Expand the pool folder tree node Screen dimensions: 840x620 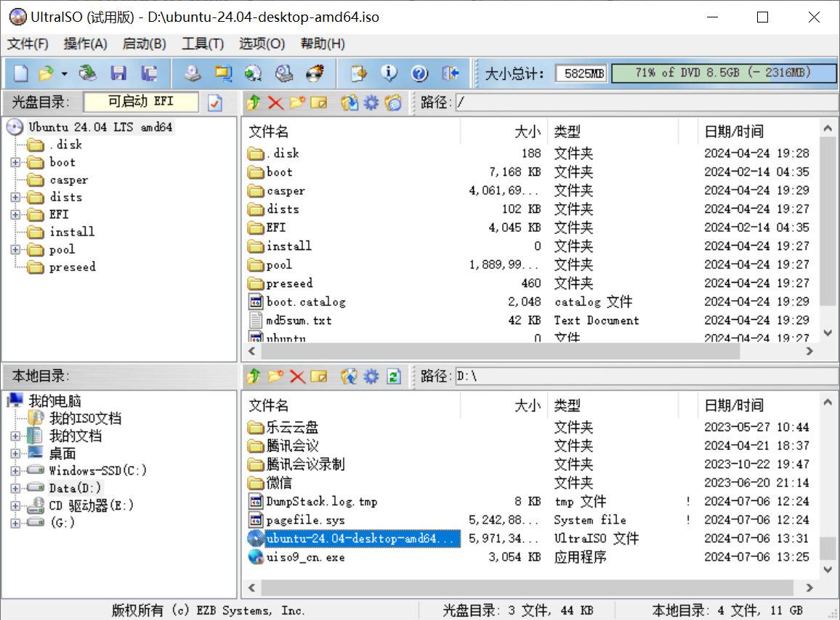pos(15,250)
